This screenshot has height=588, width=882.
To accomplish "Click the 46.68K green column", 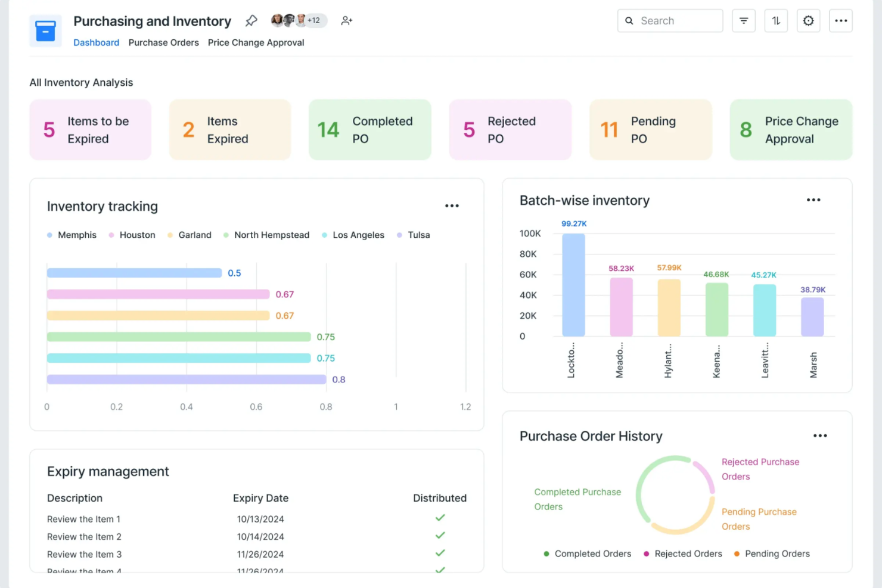I will (716, 310).
